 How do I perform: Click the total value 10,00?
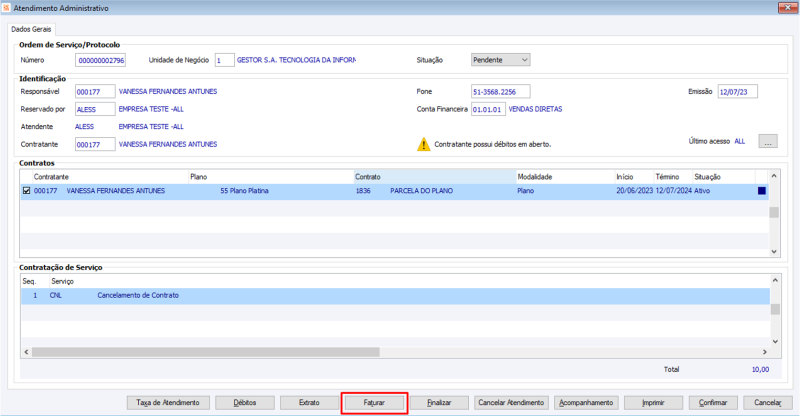(760, 370)
